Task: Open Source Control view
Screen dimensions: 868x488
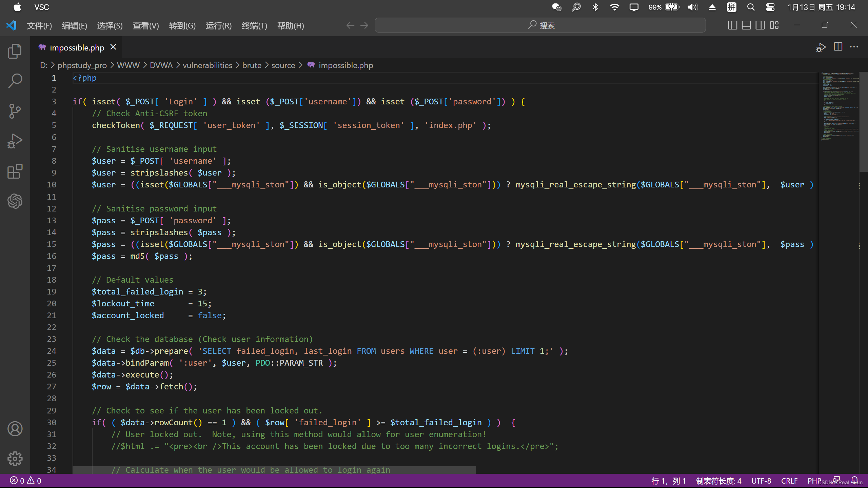Action: click(x=15, y=111)
